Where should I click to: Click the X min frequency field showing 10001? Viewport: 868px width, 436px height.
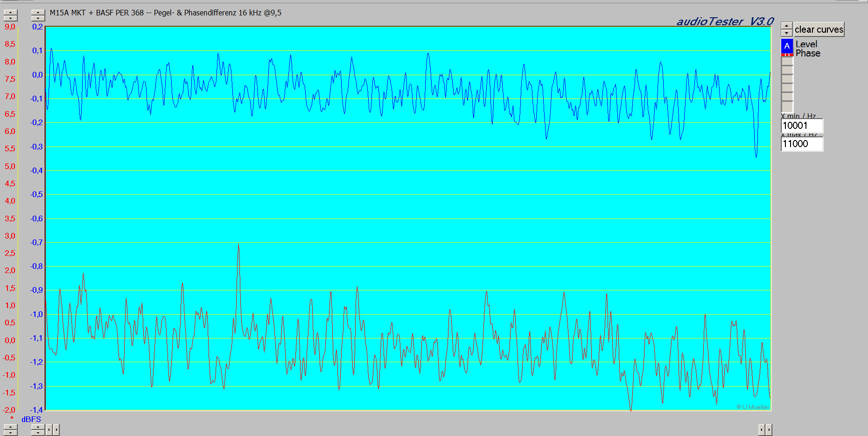click(x=802, y=126)
